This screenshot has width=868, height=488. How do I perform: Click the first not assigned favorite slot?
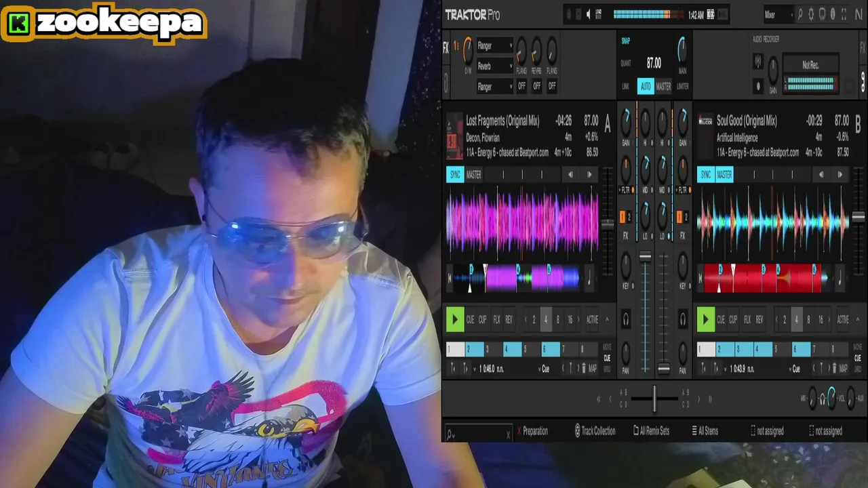point(767,431)
